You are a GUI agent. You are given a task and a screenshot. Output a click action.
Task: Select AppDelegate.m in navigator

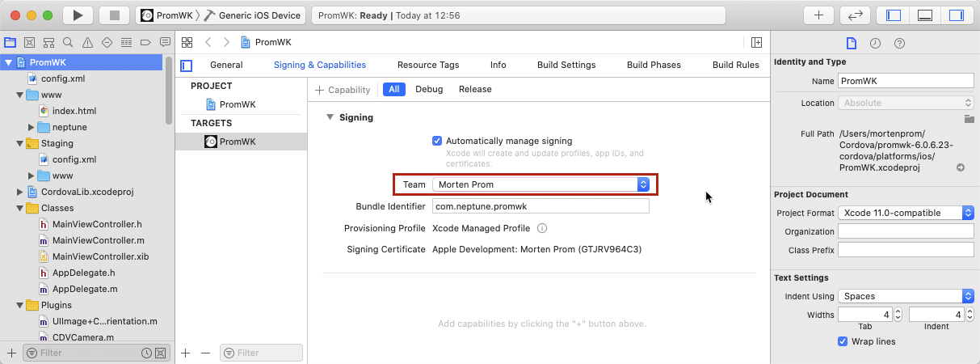click(x=85, y=289)
